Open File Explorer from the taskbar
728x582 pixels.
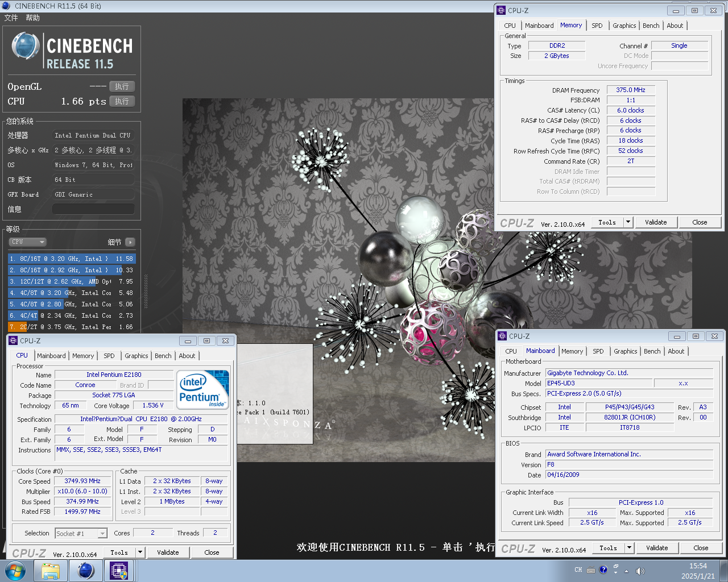[51, 571]
